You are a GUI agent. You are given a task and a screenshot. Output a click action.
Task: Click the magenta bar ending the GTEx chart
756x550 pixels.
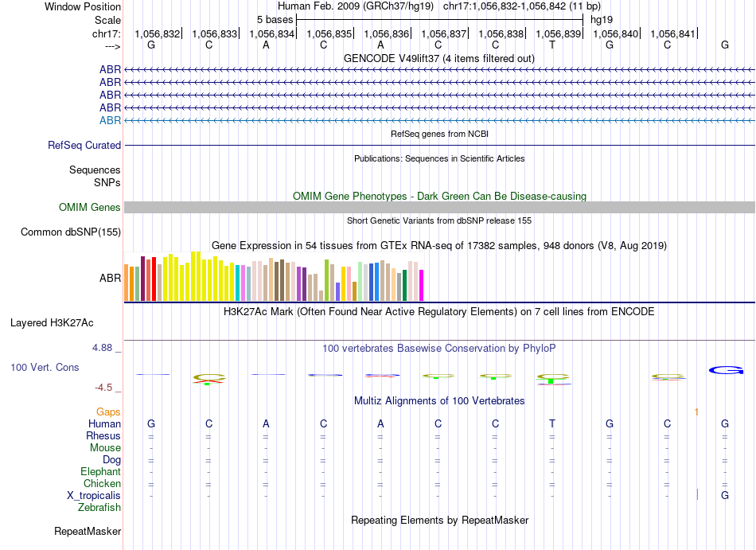[x=422, y=286]
